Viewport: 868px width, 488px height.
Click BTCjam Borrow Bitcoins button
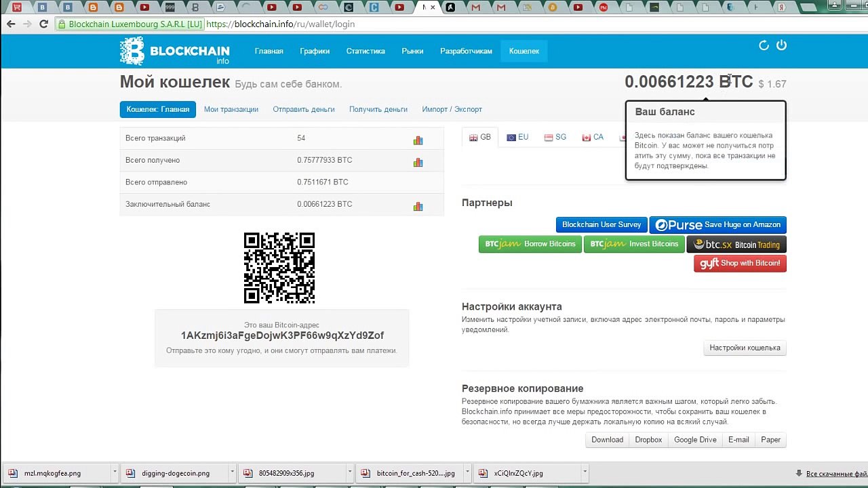click(x=530, y=244)
